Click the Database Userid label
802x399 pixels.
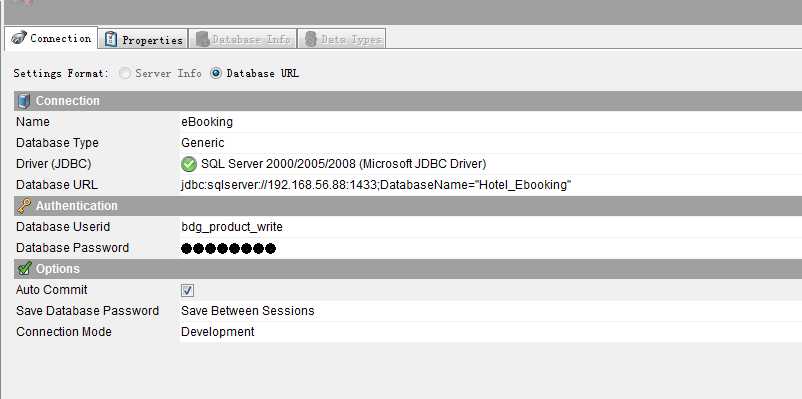tap(63, 227)
